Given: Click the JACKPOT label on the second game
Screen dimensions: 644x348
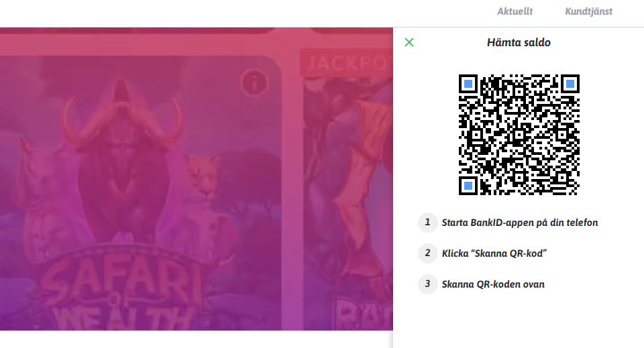Looking at the screenshot, I should [347, 63].
